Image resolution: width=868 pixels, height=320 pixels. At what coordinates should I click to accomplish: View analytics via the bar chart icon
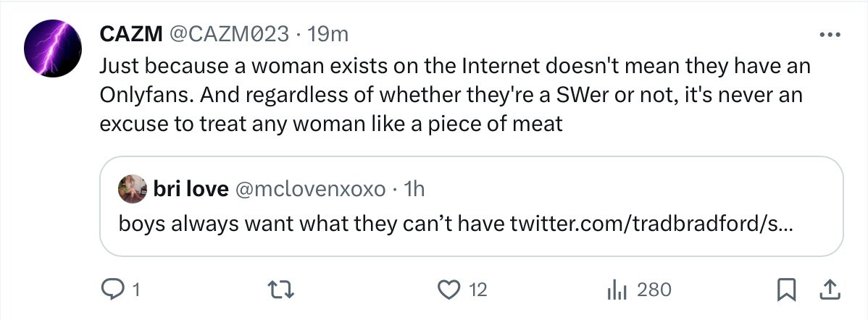point(617,290)
